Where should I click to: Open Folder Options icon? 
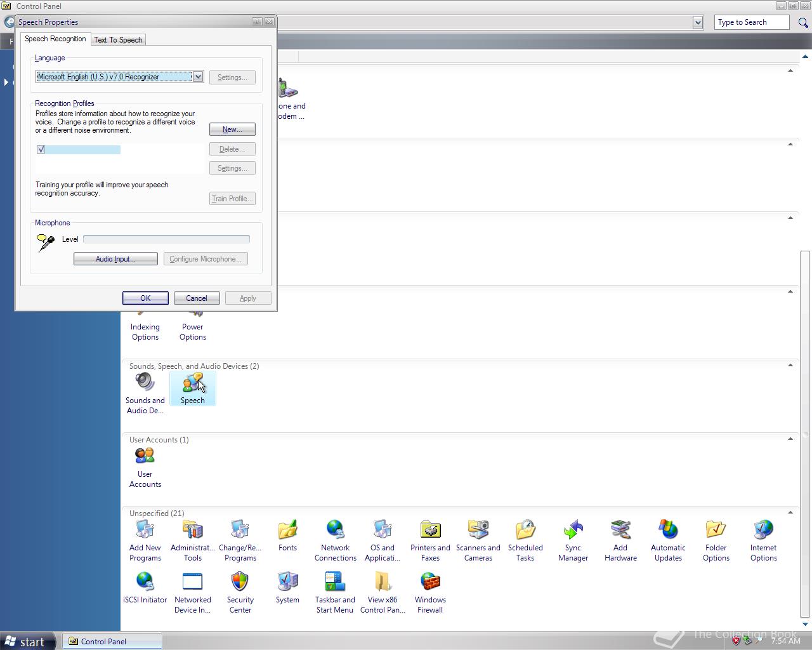pyautogui.click(x=716, y=541)
